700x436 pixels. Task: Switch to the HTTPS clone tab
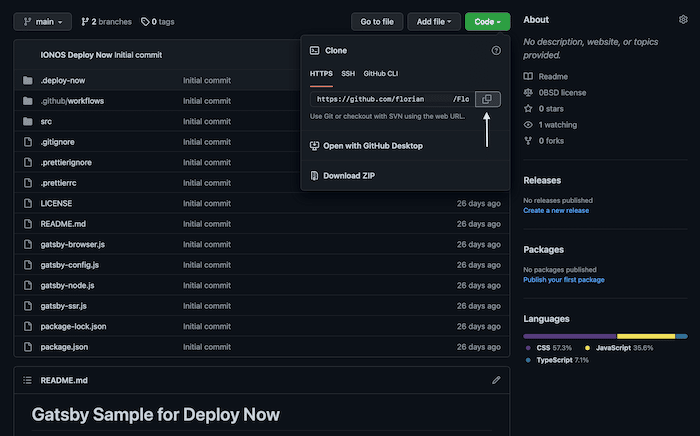(x=321, y=74)
